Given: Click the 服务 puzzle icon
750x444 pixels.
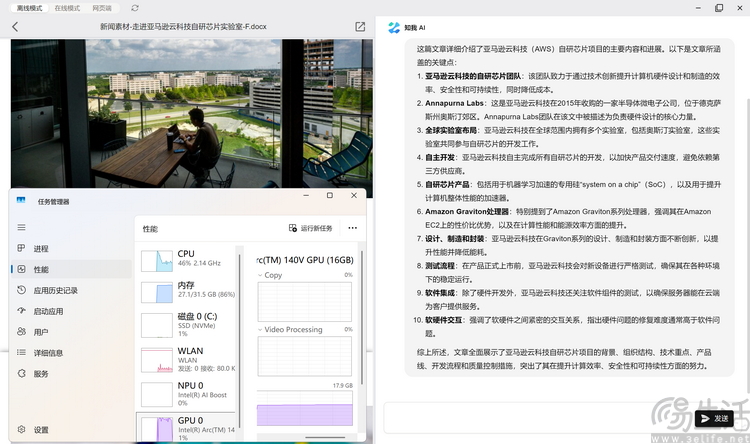Looking at the screenshot, I should point(21,373).
